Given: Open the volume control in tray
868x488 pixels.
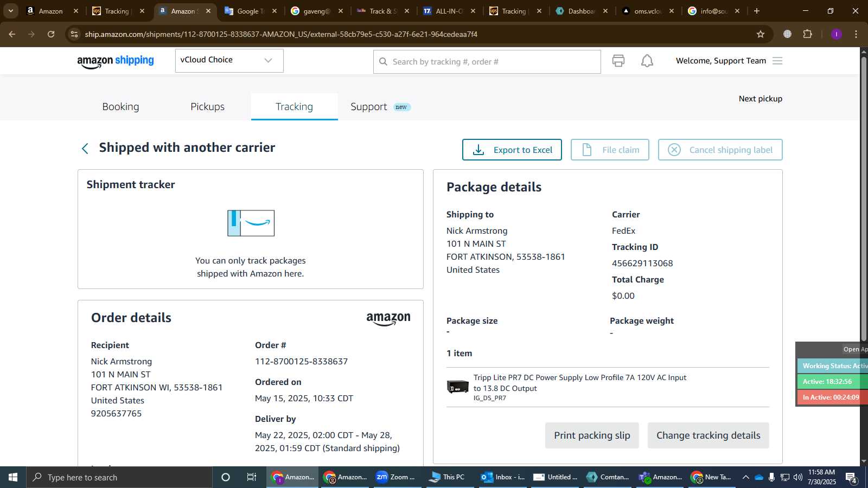Looking at the screenshot, I should click(797, 477).
